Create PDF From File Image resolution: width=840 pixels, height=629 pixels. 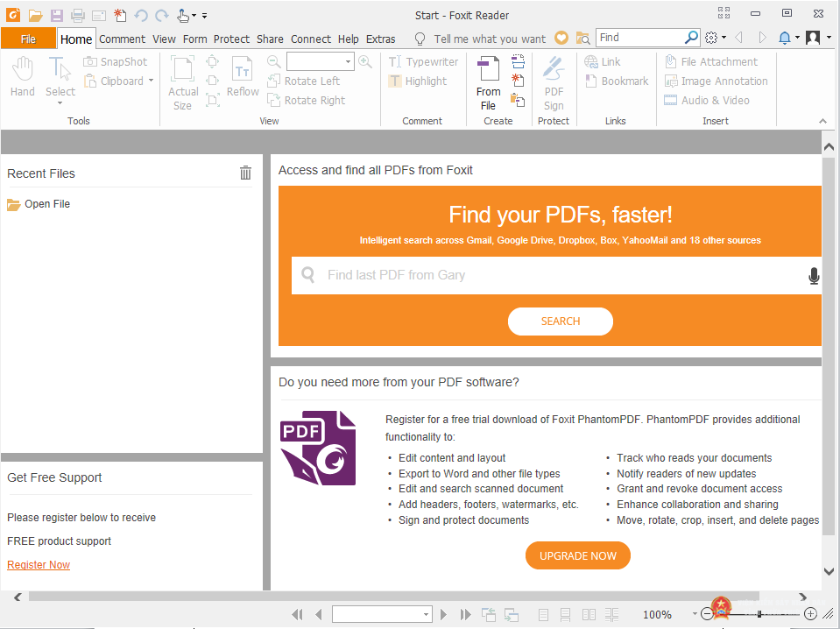pos(488,83)
